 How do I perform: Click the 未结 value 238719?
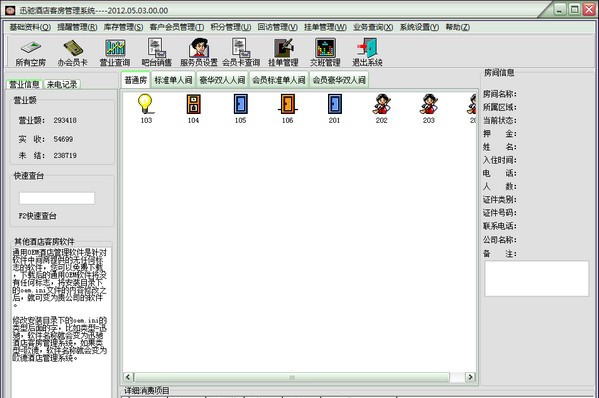point(65,155)
